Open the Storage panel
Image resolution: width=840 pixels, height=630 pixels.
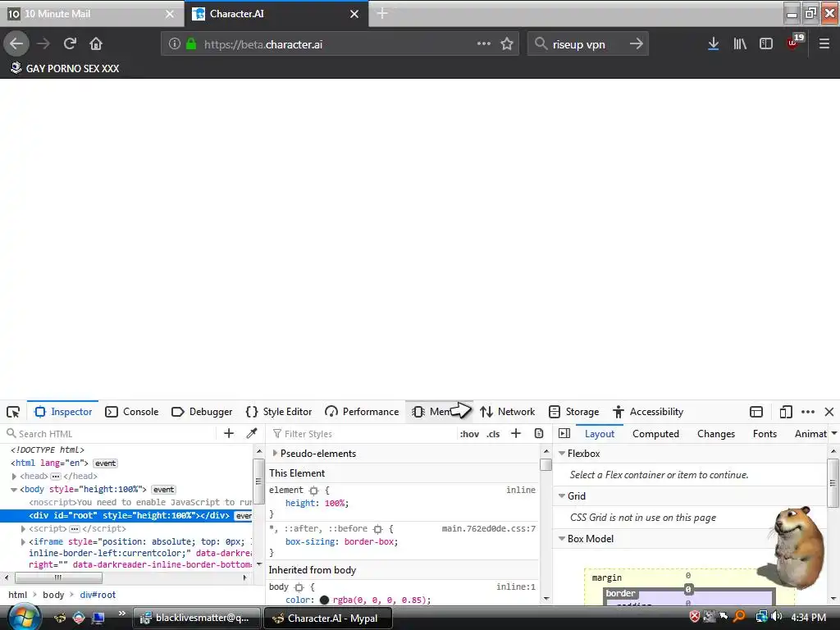pos(573,412)
